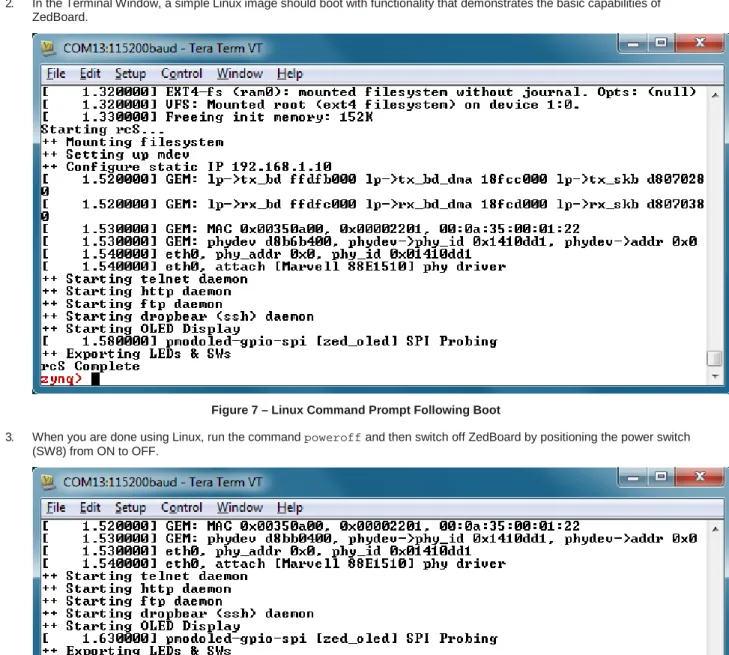
Task: Click 'Starting dropbear (ssh) daemon' in lower terminal
Action: (178, 614)
